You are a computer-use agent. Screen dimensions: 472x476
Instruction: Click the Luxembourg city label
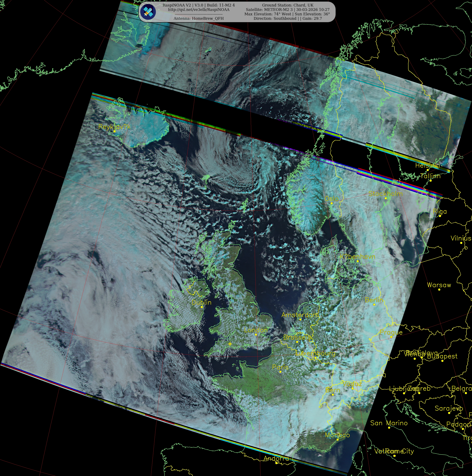(315, 353)
